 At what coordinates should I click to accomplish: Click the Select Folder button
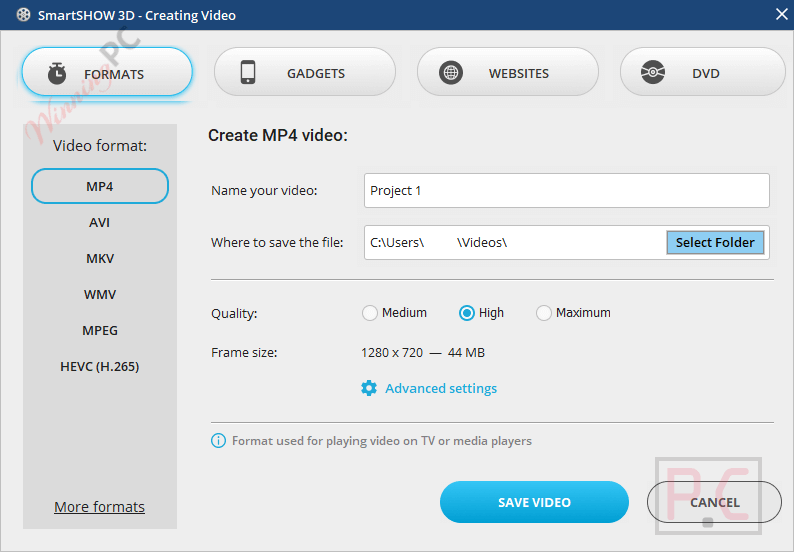715,243
